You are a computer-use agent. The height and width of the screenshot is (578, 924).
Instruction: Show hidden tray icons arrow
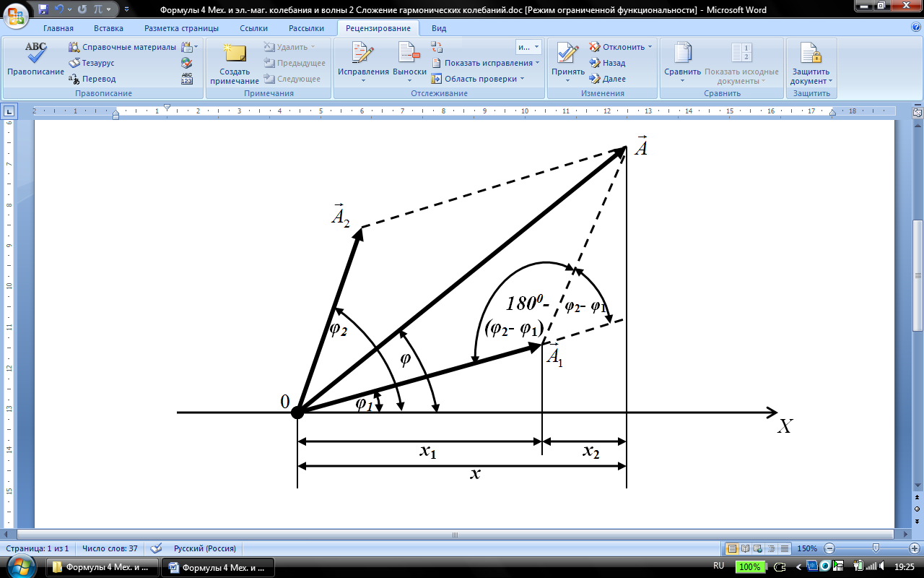pyautogui.click(x=800, y=566)
